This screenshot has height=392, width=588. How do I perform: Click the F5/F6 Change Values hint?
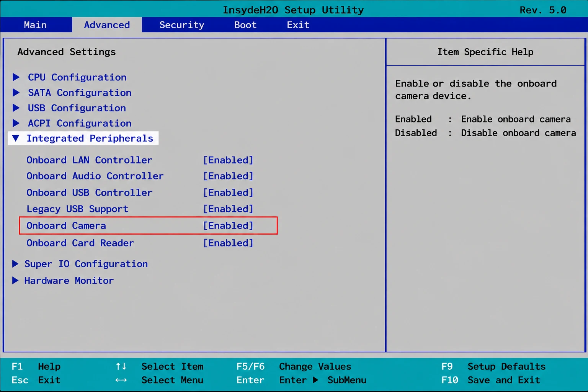pyautogui.click(x=294, y=366)
